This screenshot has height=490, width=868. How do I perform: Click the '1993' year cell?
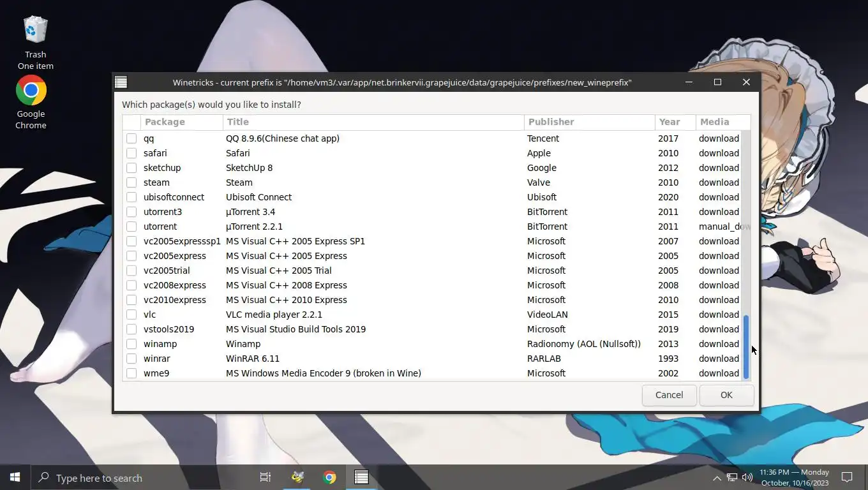tap(668, 359)
